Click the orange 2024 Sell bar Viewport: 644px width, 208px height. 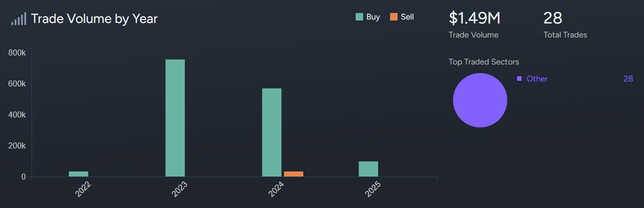click(293, 174)
